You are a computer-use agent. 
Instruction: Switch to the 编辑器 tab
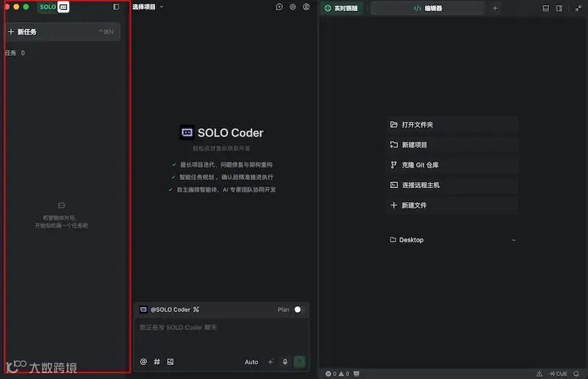(x=428, y=8)
